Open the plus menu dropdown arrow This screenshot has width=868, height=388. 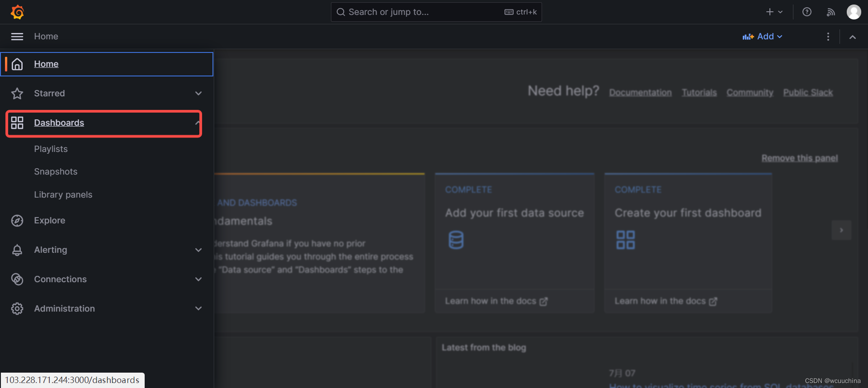click(780, 12)
